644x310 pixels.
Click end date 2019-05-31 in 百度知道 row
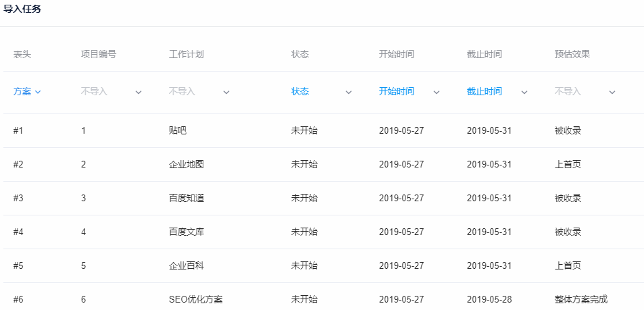[489, 199]
